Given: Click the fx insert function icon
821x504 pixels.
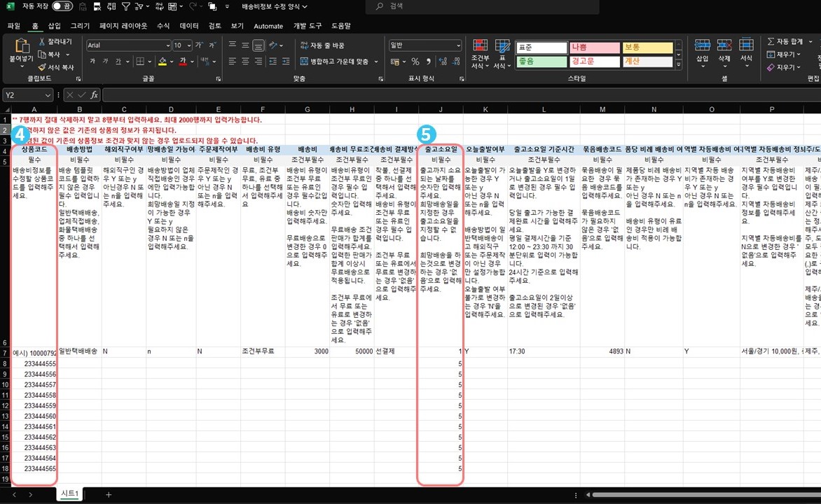Looking at the screenshot, I should tap(95, 95).
